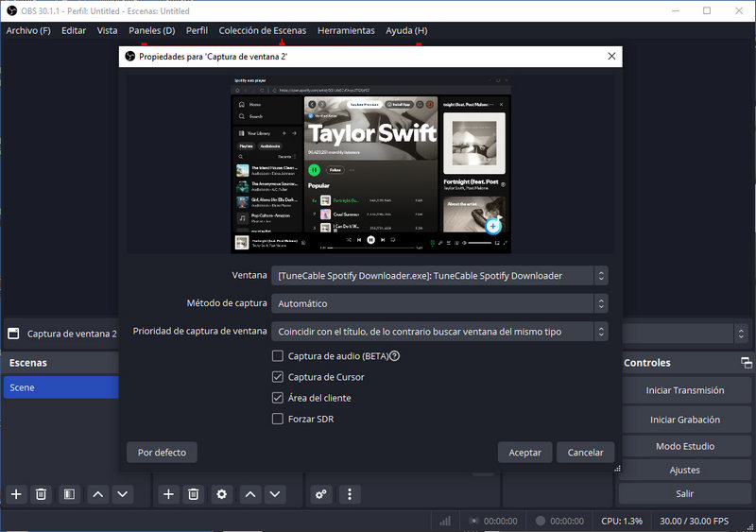
Task: Open the Herramientas menu
Action: click(346, 30)
